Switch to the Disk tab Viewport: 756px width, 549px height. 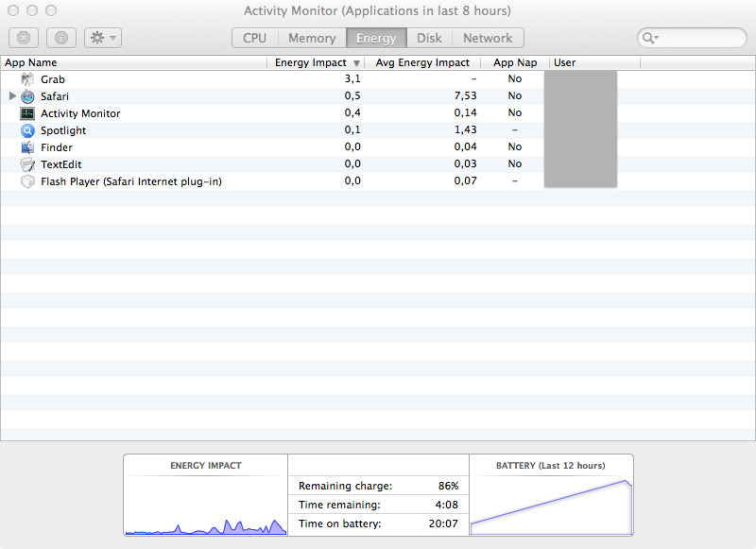coord(429,38)
